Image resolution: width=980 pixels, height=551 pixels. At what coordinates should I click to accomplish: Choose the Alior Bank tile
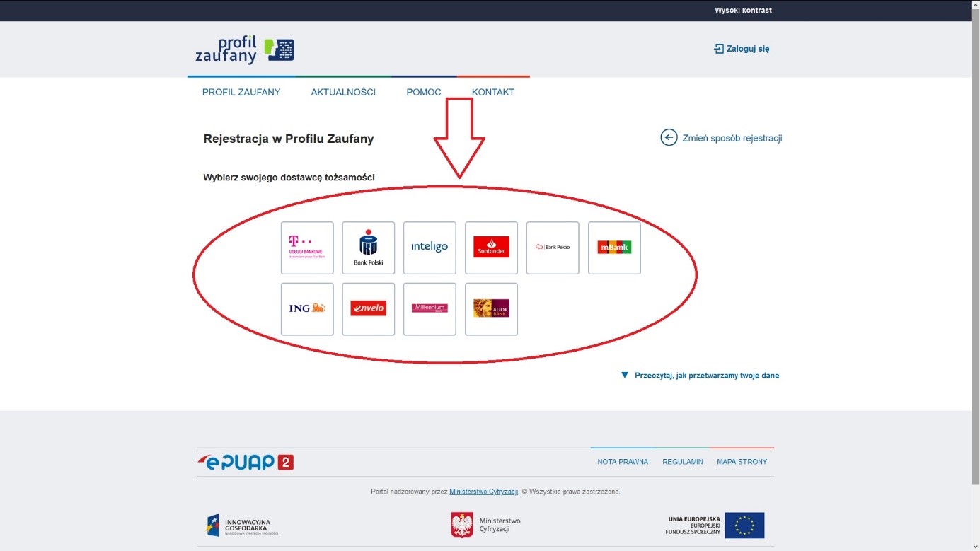point(491,309)
